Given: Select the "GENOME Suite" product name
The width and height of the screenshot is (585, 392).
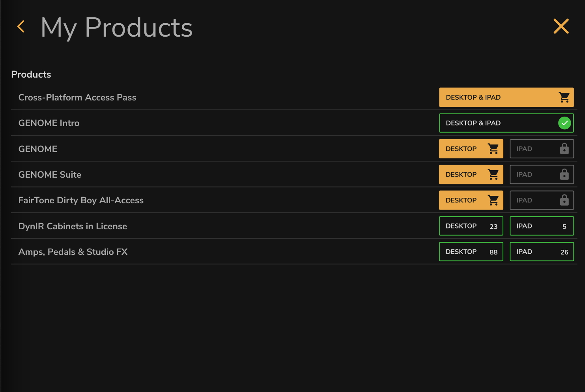Looking at the screenshot, I should tap(50, 175).
